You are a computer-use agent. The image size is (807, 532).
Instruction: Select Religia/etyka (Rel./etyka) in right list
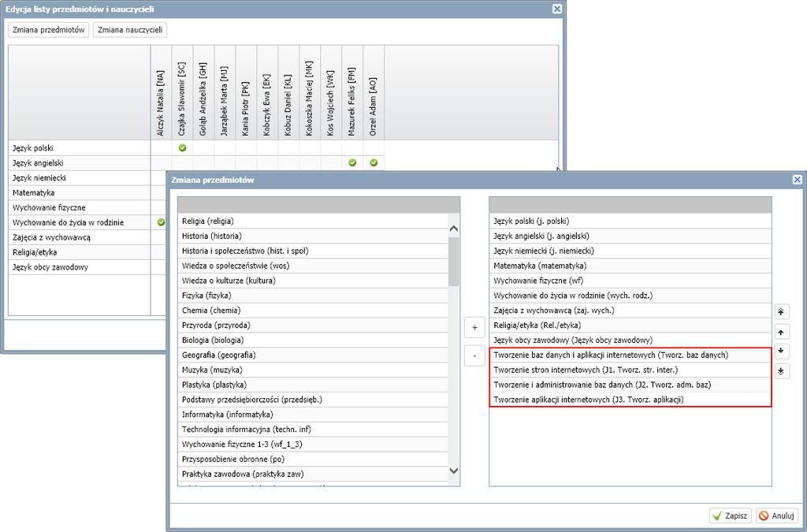[630, 326]
